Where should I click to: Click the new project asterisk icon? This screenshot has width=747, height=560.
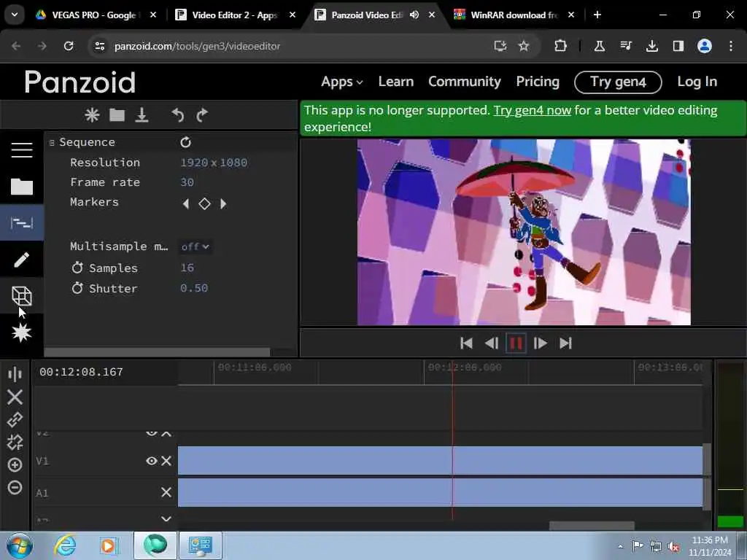[92, 114]
